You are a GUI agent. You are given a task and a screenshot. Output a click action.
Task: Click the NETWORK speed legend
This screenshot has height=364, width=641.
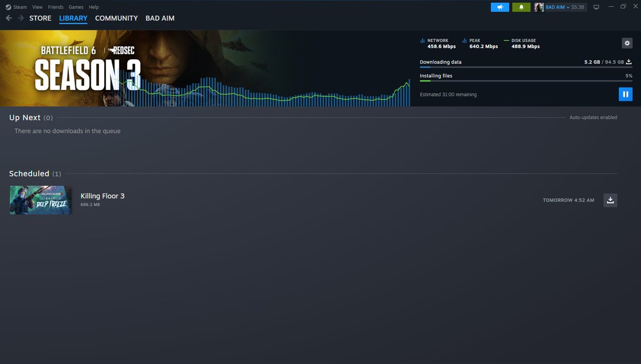click(x=437, y=43)
